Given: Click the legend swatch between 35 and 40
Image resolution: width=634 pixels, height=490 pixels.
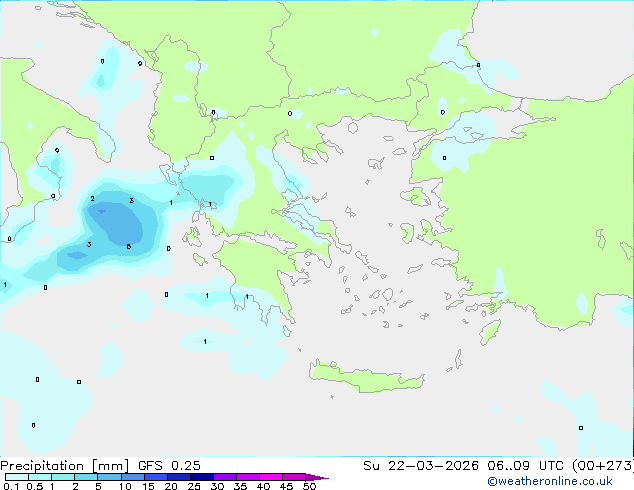Looking at the screenshot, I should click(248, 477).
